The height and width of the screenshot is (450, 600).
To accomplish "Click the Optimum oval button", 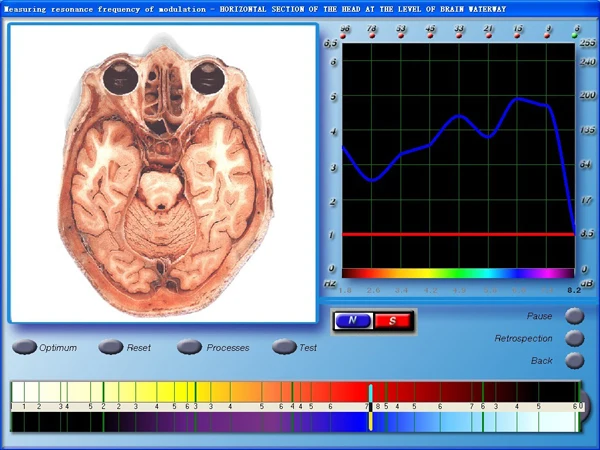I will 25,348.
